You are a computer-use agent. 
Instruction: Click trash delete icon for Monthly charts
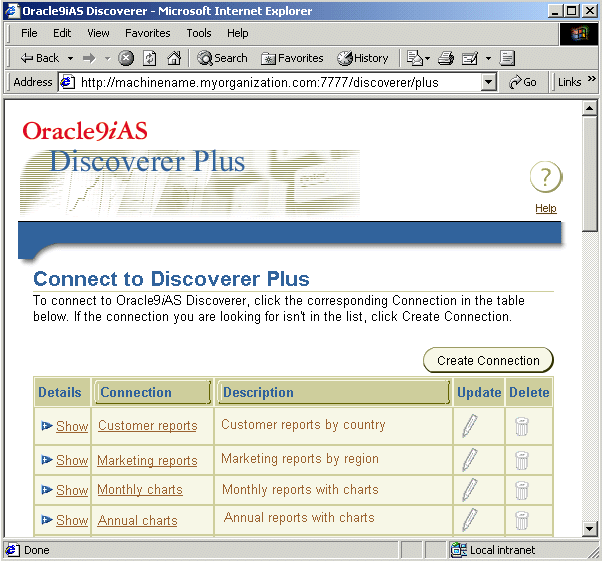click(522, 490)
